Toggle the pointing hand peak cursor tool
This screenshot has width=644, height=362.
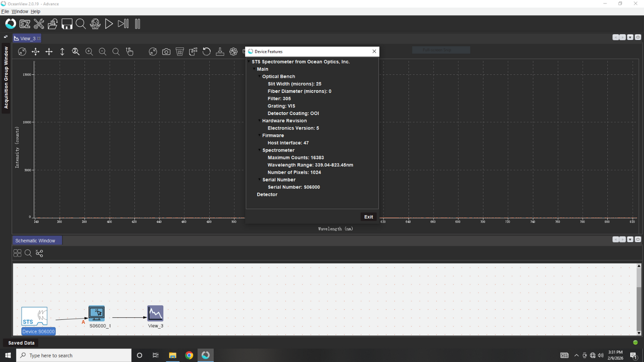130,52
